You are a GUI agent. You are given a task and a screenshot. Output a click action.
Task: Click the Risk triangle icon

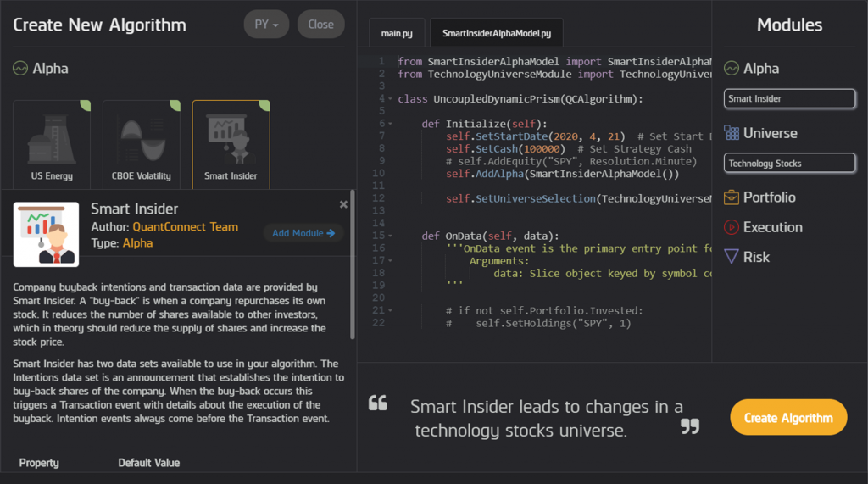pos(732,256)
